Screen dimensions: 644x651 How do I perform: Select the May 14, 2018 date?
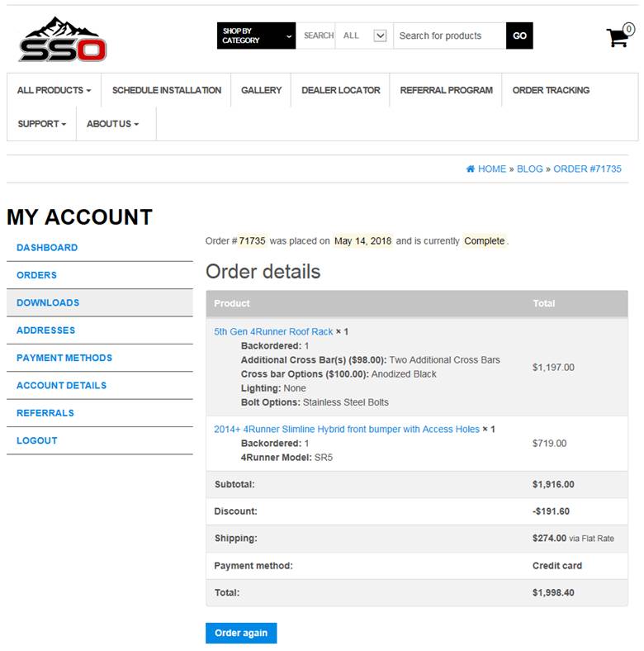pyautogui.click(x=362, y=240)
